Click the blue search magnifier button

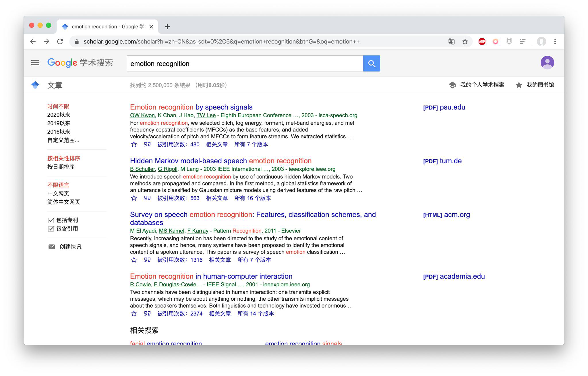(x=372, y=64)
